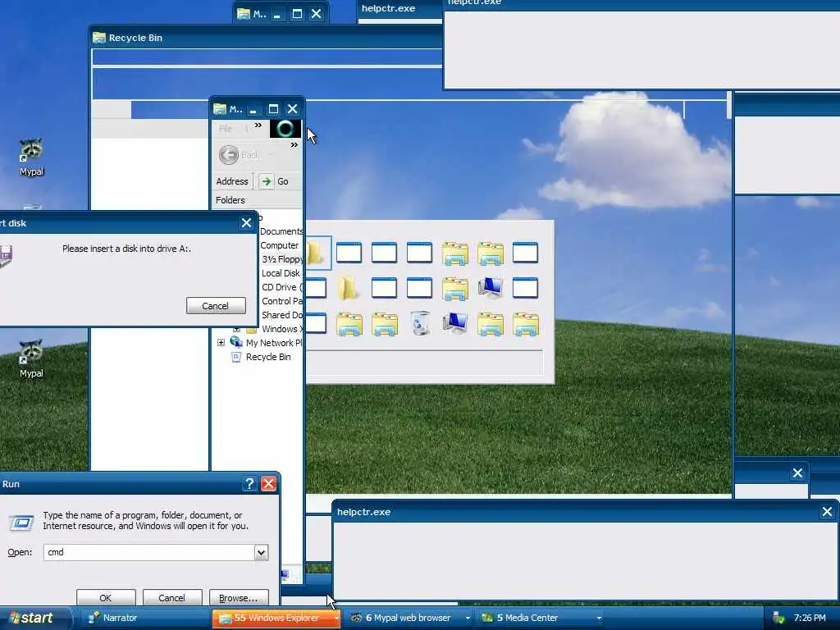This screenshot has height=630, width=840.
Task: Click the animated Windows throbber in the Explorer toolbar
Action: pos(285,129)
